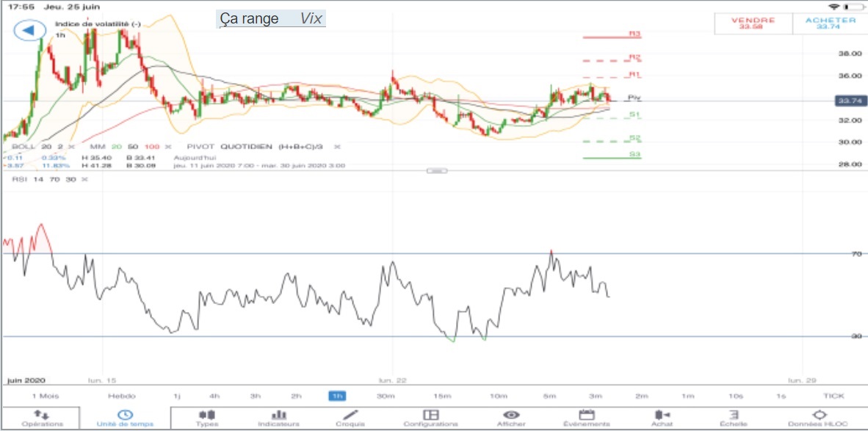Switch to the 2m timeframe
The image size is (868, 431).
coord(642,396)
